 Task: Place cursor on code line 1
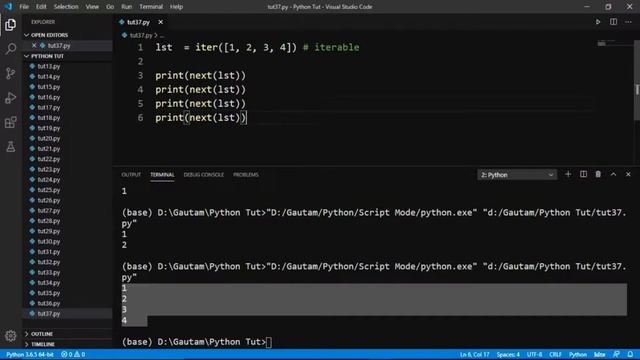pos(257,47)
